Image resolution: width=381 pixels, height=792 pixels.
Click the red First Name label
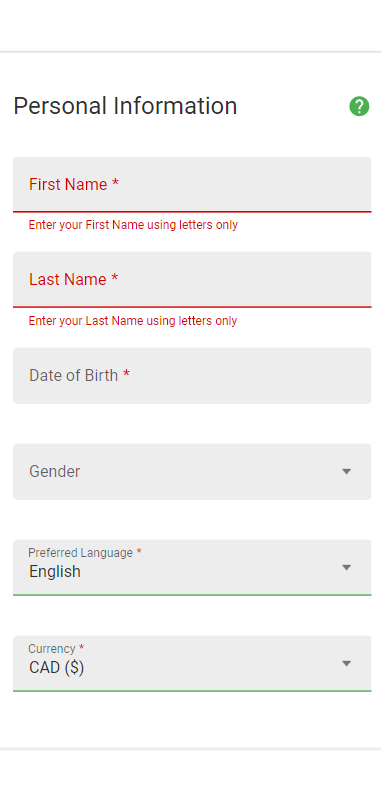click(74, 184)
